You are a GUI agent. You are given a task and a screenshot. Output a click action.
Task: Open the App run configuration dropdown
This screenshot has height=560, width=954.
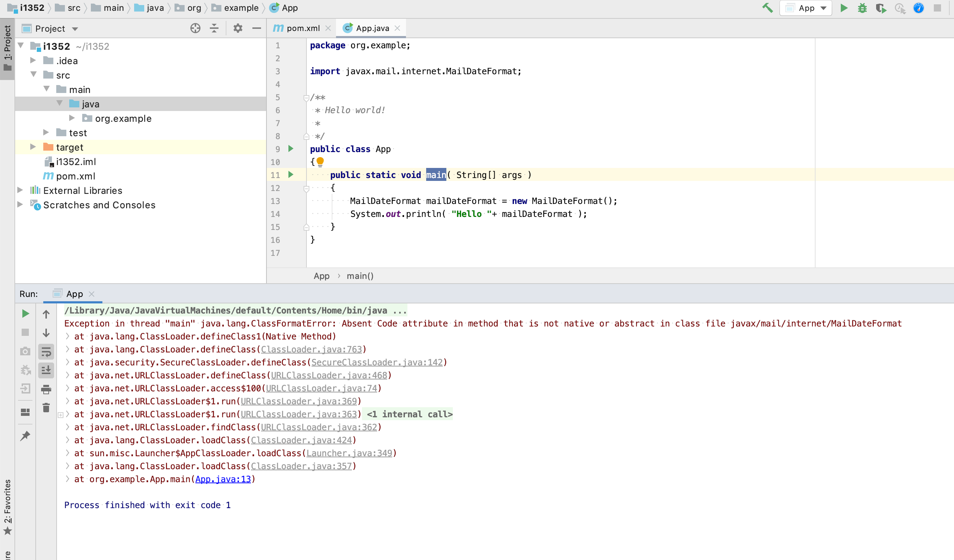pos(805,8)
